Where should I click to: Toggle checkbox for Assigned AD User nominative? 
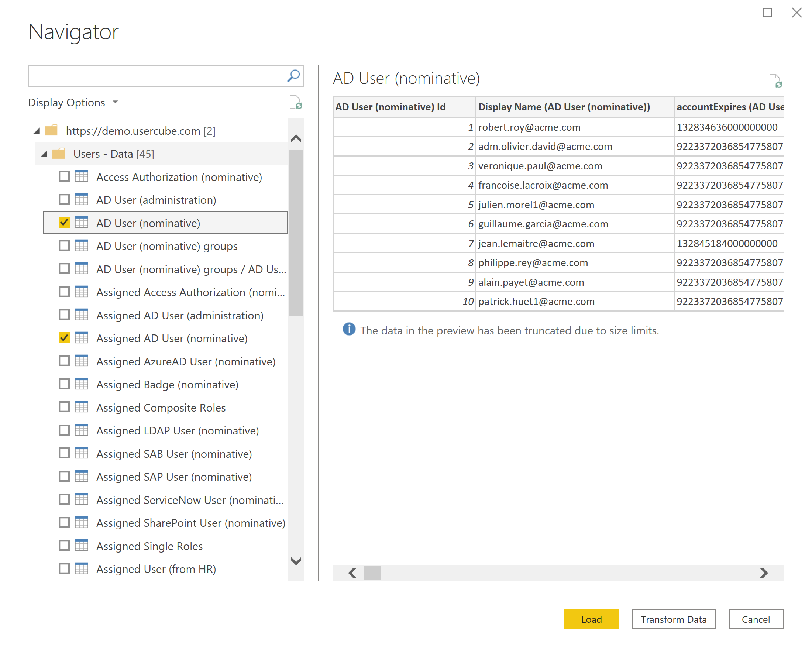click(65, 338)
